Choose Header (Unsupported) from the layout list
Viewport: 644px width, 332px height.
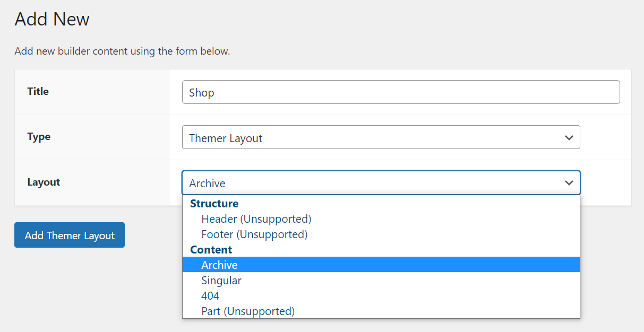256,219
